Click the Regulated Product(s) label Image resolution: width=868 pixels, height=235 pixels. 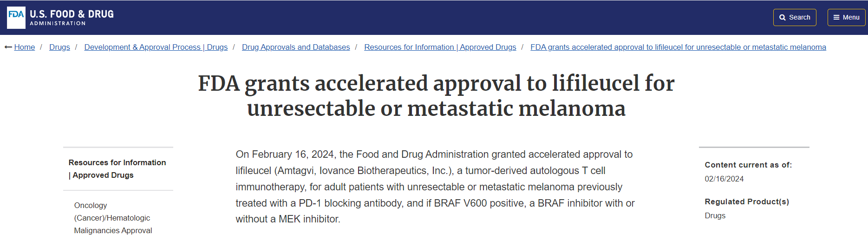(747, 201)
